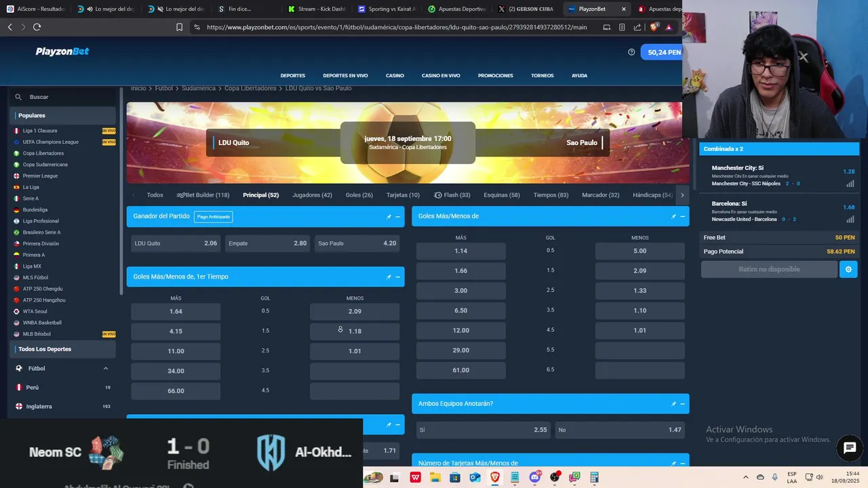The height and width of the screenshot is (488, 868).
Task: Open the Tarjetas (10) tab
Action: click(x=403, y=195)
